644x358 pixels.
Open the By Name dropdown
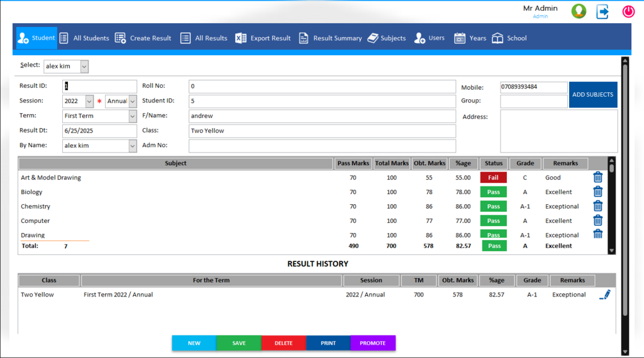(x=132, y=145)
